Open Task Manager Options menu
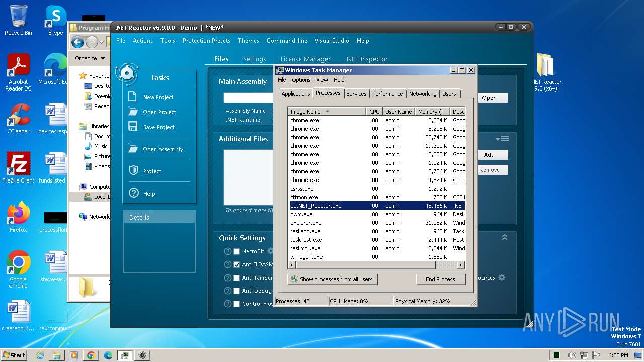 [301, 80]
